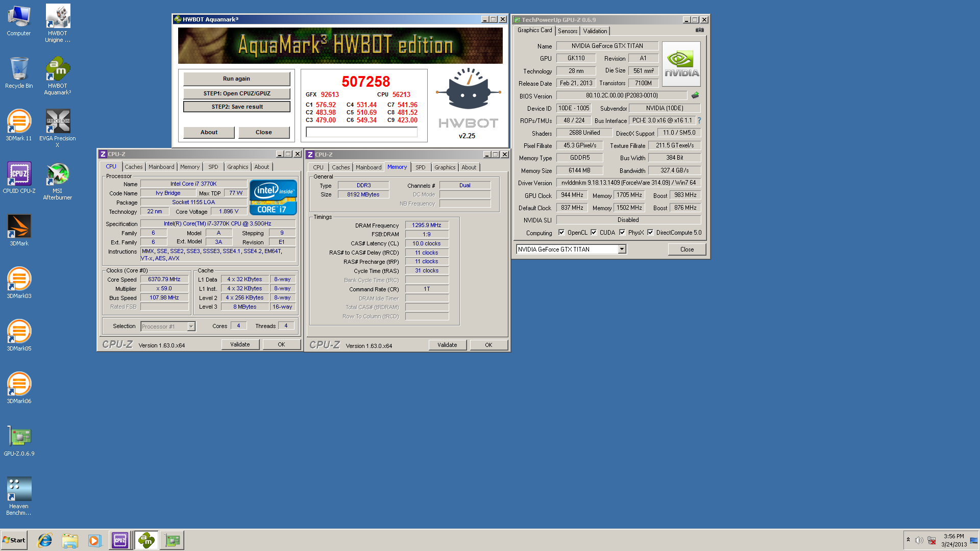980x551 pixels.
Task: Open Internet Explorer from the taskbar
Action: [45, 540]
